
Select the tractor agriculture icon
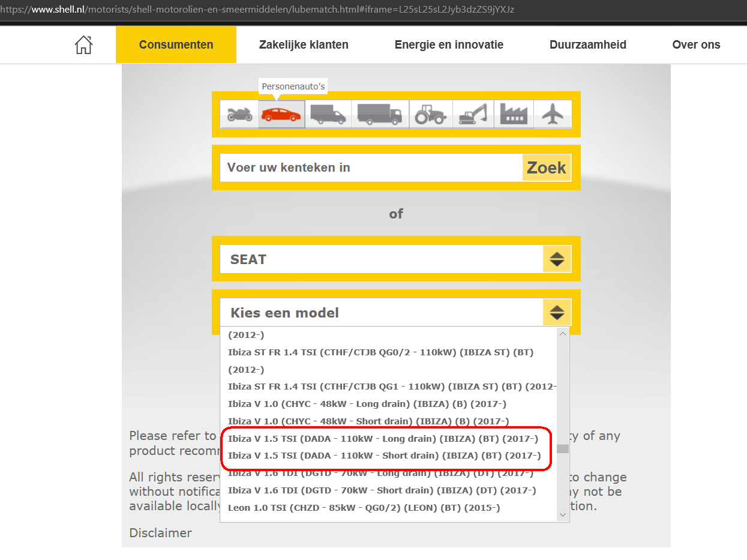coord(431,114)
